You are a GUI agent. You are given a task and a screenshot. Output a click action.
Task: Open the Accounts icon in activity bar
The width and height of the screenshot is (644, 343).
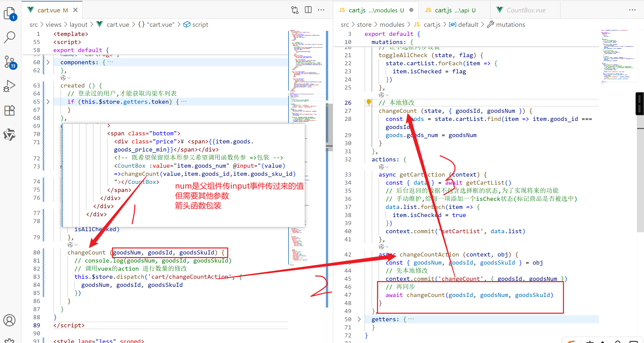pos(10,320)
